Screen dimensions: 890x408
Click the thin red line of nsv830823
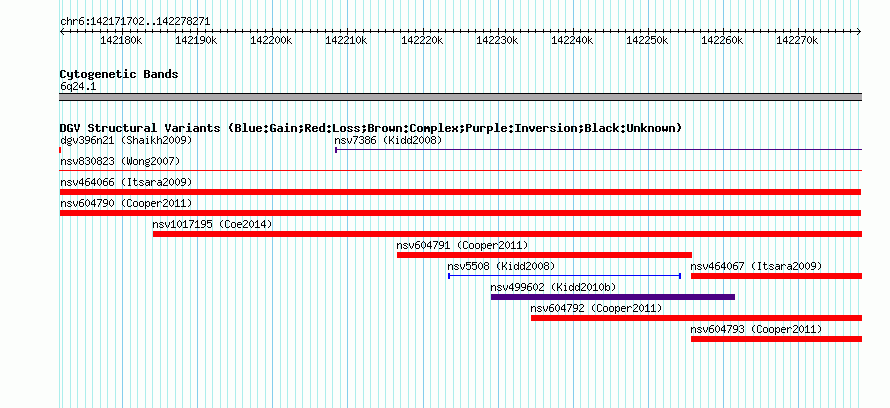click(x=460, y=170)
